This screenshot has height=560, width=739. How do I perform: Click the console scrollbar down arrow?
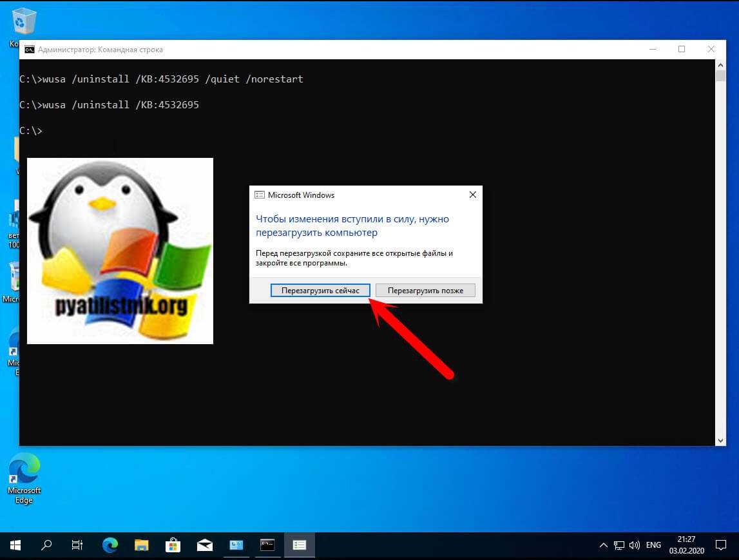click(x=720, y=439)
